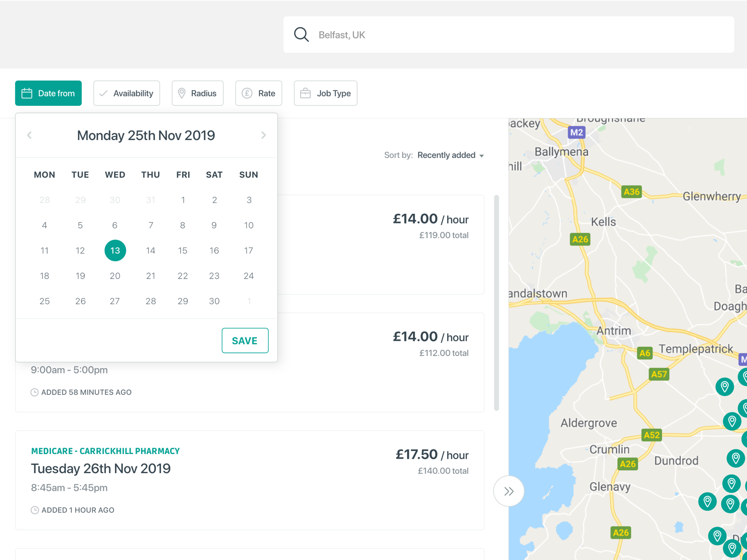The height and width of the screenshot is (560, 747).
Task: Open the Job Type filter
Action: pos(325,93)
